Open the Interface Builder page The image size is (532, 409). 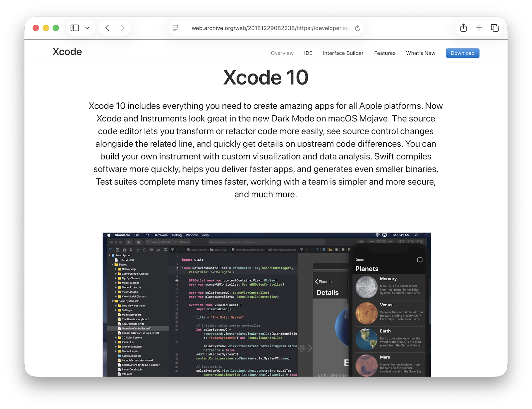343,53
